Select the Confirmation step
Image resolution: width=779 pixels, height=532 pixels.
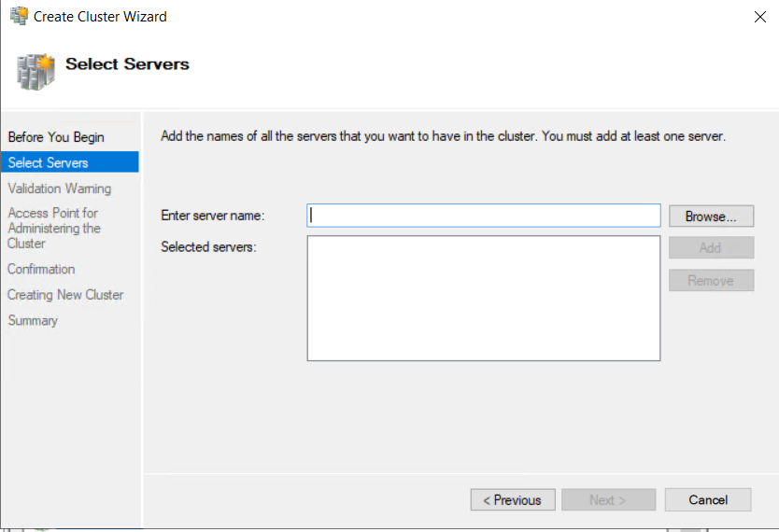[x=41, y=269]
